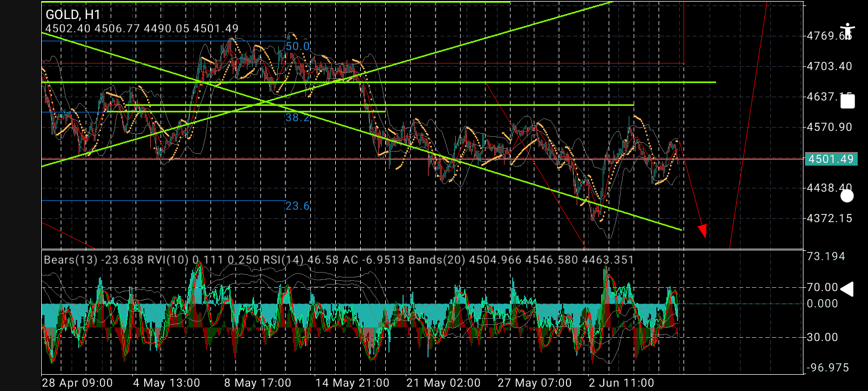Tap the 8 May 17:00 time label
The width and height of the screenshot is (868, 391).
pos(258,383)
